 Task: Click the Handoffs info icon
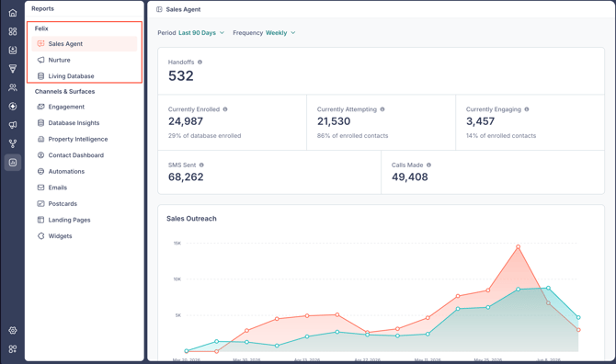[x=200, y=62]
